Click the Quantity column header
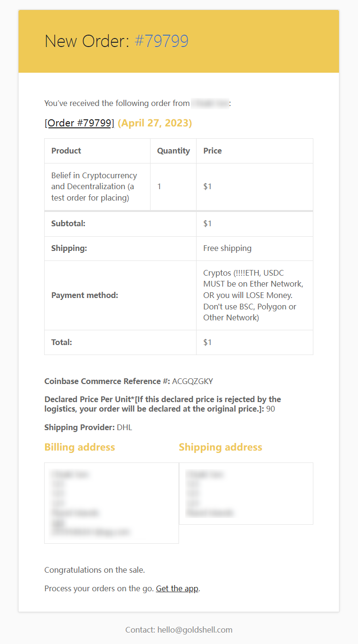The height and width of the screenshot is (644, 358). pyautogui.click(x=173, y=151)
